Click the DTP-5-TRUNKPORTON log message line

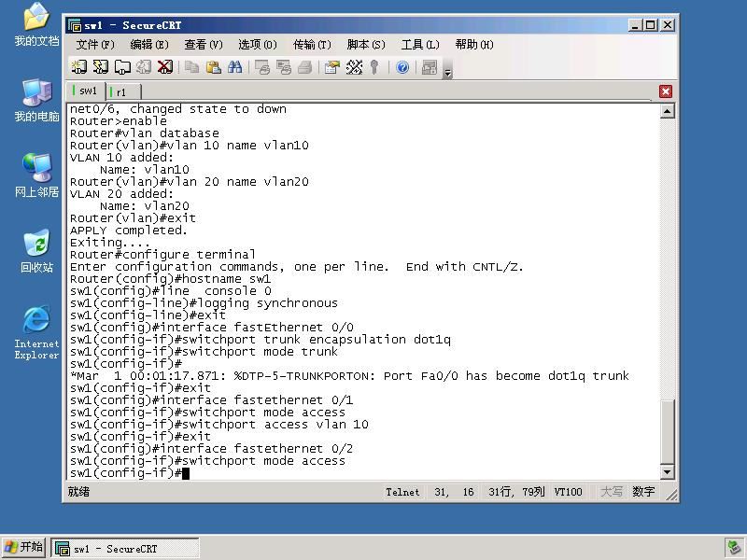coord(349,376)
